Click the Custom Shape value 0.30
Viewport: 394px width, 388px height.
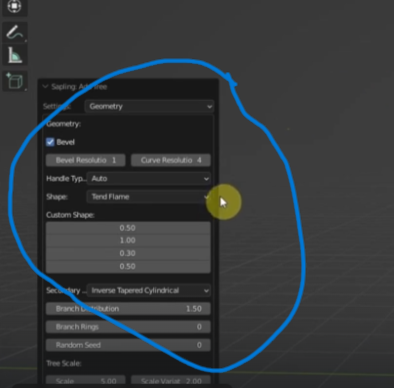pos(128,253)
